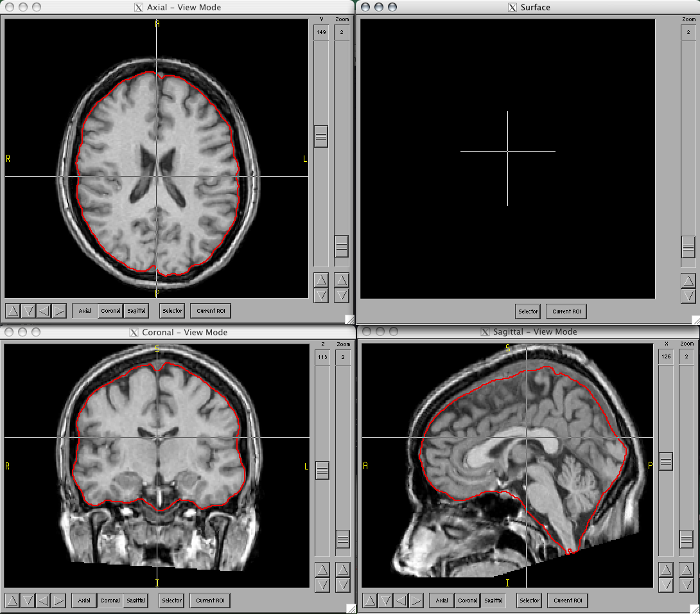Click the left arrow in Axial window toolbar

43,311
